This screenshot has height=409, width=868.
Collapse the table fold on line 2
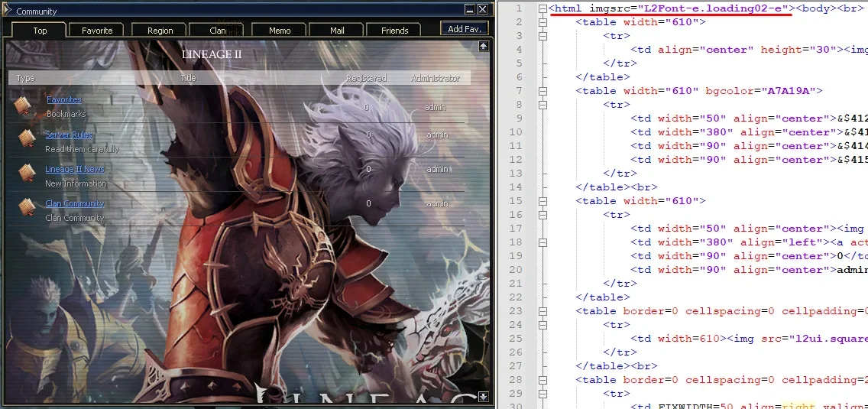coord(542,22)
